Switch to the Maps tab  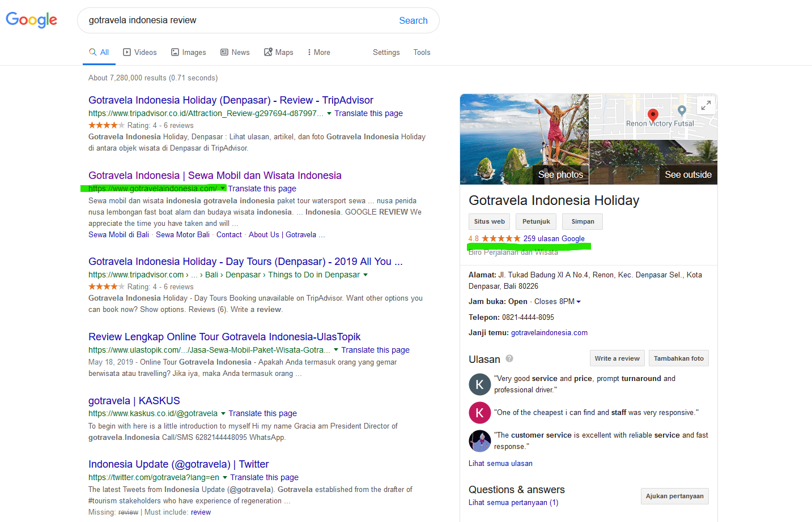pyautogui.click(x=279, y=52)
